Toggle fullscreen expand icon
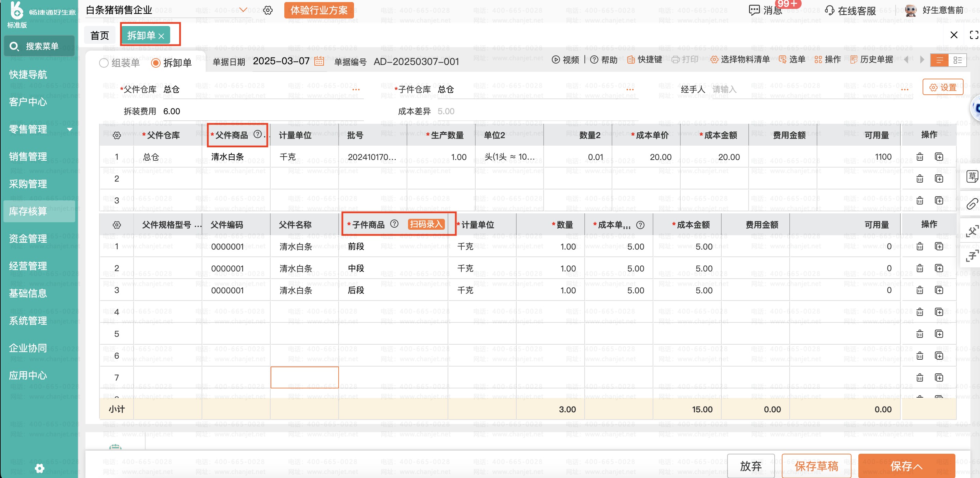Image resolution: width=980 pixels, height=478 pixels. 974,35
